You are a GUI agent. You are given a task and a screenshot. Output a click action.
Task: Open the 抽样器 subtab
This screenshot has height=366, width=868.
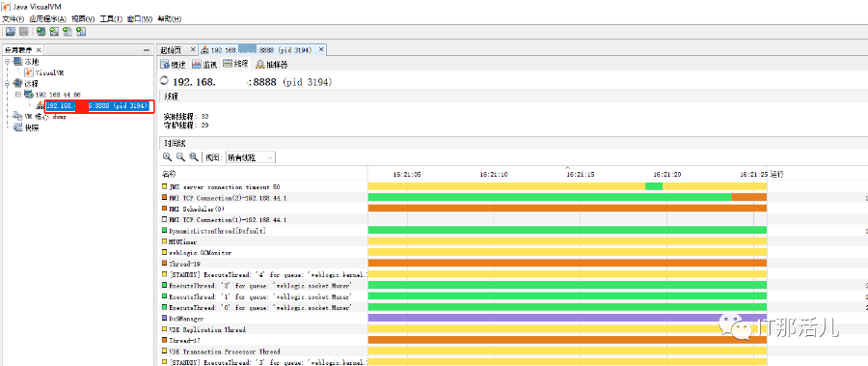[x=271, y=65]
